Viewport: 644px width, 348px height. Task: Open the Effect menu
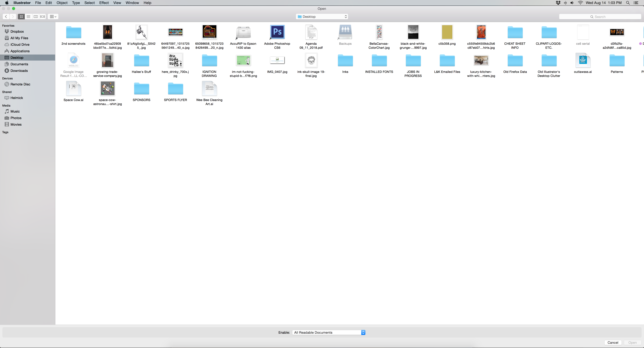point(104,3)
